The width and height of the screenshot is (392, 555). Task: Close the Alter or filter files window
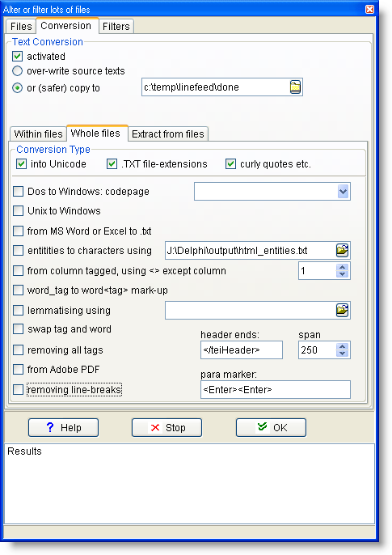(x=369, y=9)
